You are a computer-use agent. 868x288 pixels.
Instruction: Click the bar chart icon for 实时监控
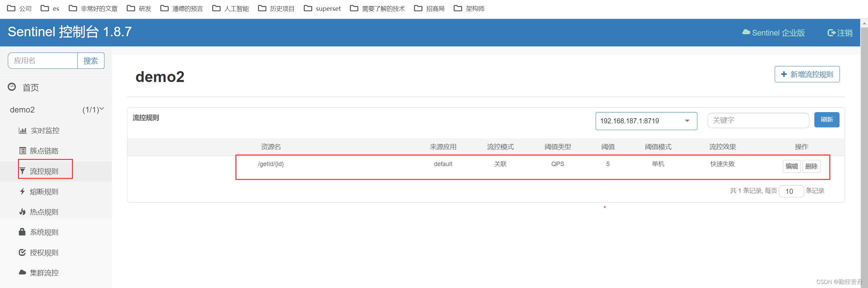(x=23, y=130)
